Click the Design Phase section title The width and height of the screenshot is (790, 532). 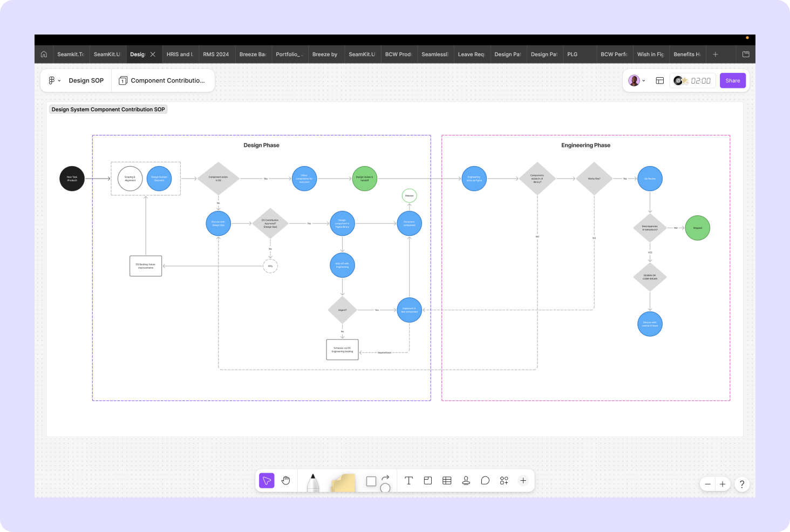click(x=261, y=145)
